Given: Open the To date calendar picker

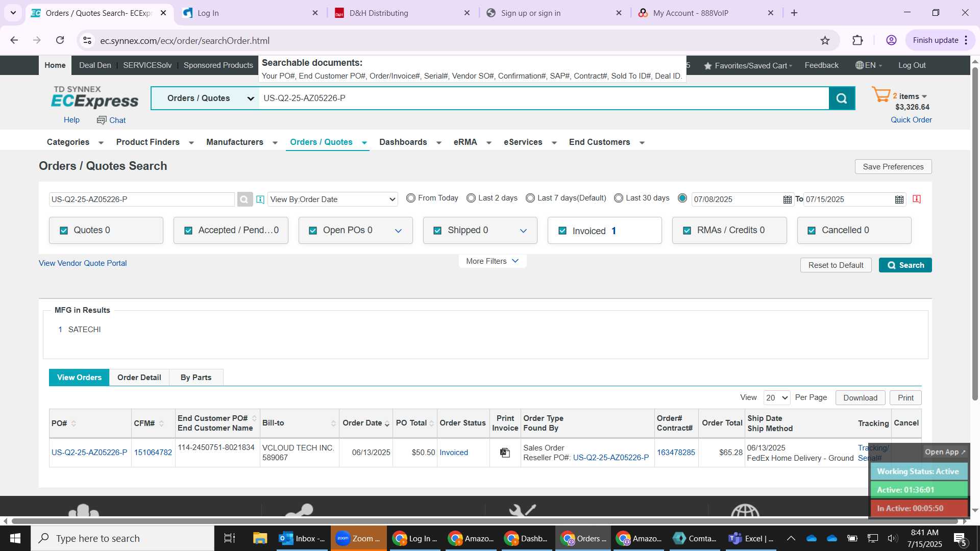Looking at the screenshot, I should coord(899,199).
